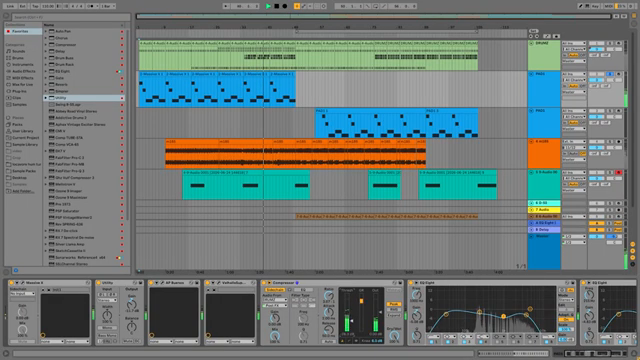Click the Tap tempo button
The image size is (640, 360).
tap(35, 6)
